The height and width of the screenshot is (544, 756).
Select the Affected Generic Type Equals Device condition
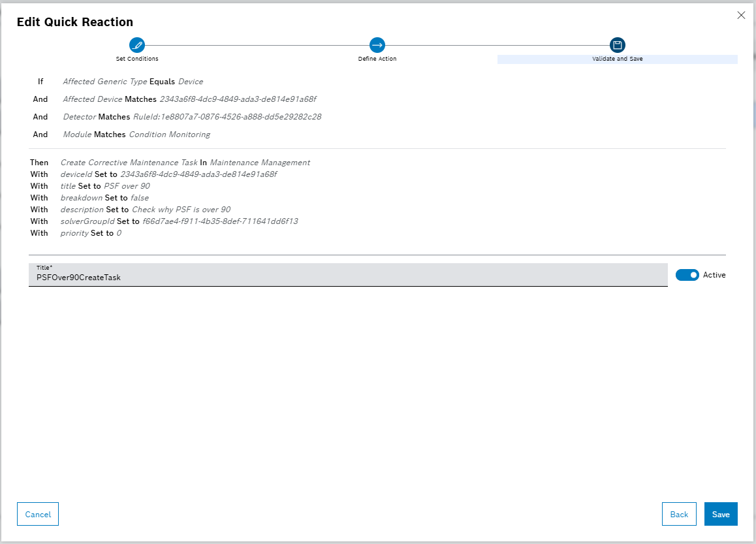[133, 81]
